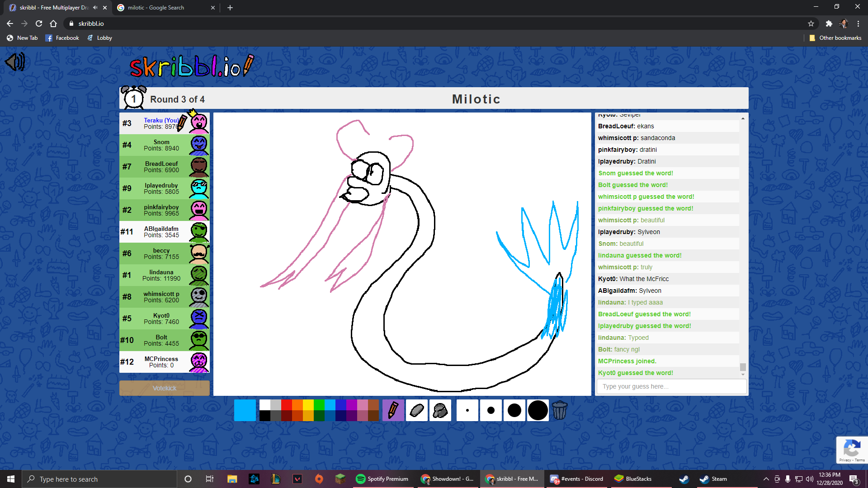The width and height of the screenshot is (868, 488).
Task: Select lindauna row in player list
Action: [x=165, y=275]
